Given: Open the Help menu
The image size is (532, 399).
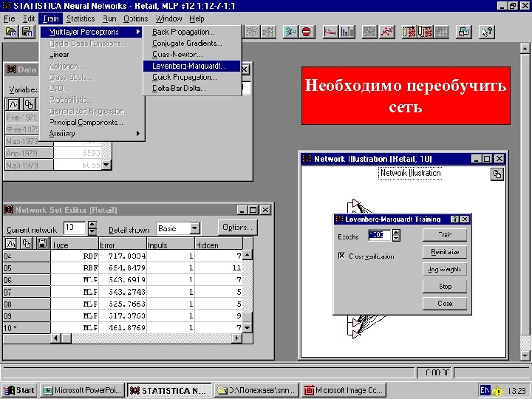Looking at the screenshot, I should [x=197, y=18].
